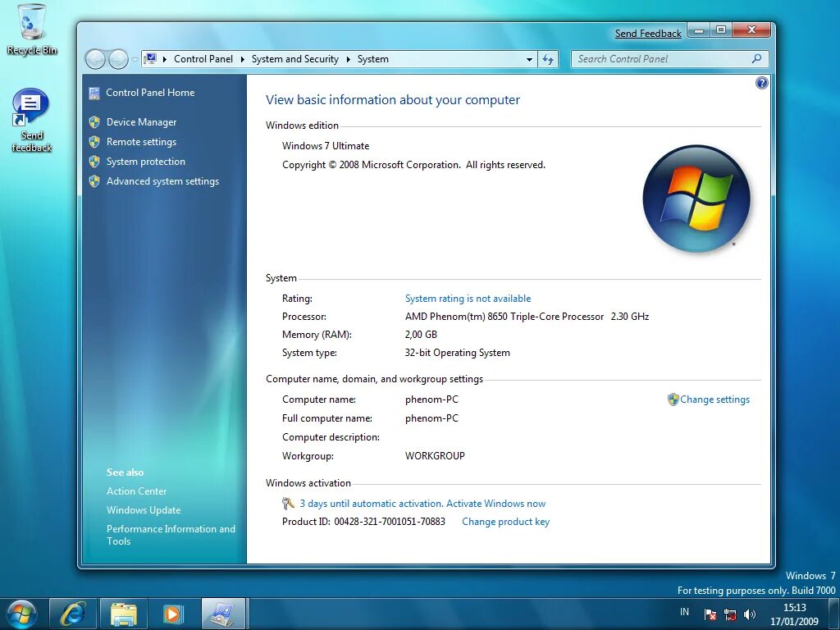This screenshot has height=630, width=840.
Task: Click the Show desktop button
Action: [x=833, y=614]
